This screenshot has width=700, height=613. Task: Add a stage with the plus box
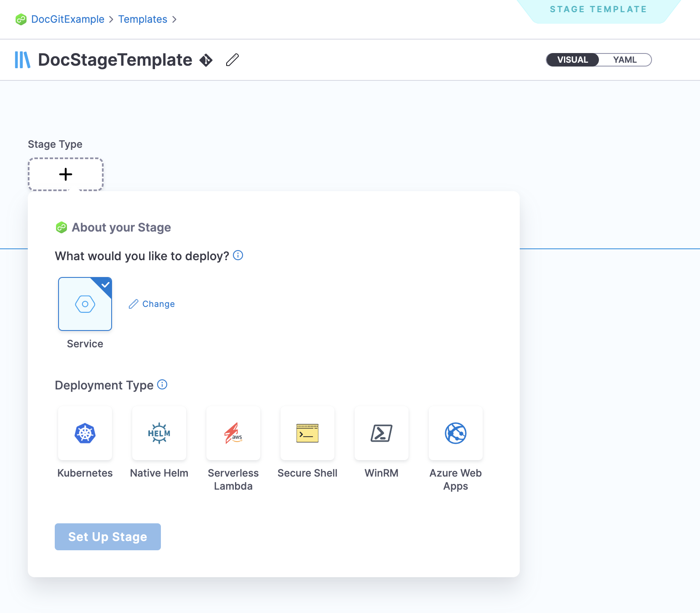pyautogui.click(x=66, y=174)
